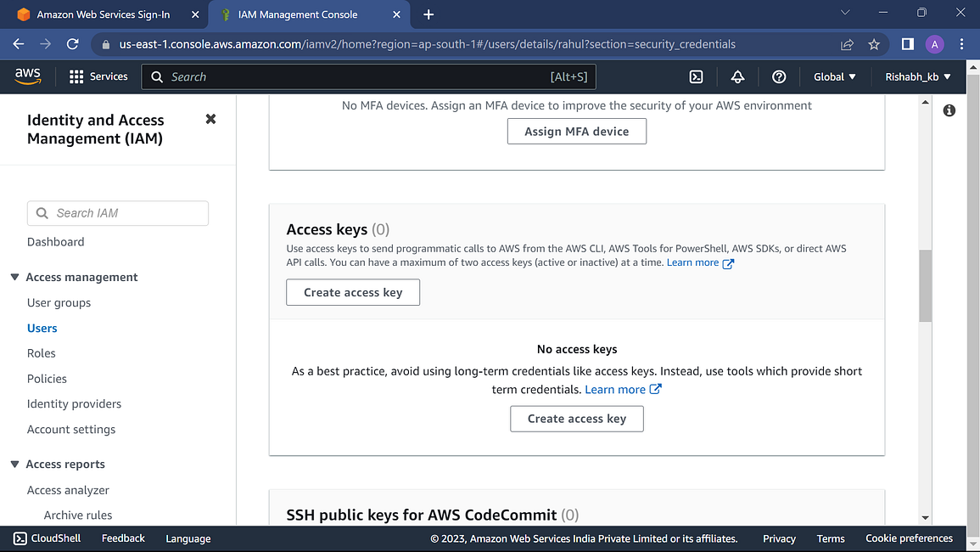This screenshot has height=552, width=980.
Task: Focus the AWS console Search field
Action: (x=369, y=76)
